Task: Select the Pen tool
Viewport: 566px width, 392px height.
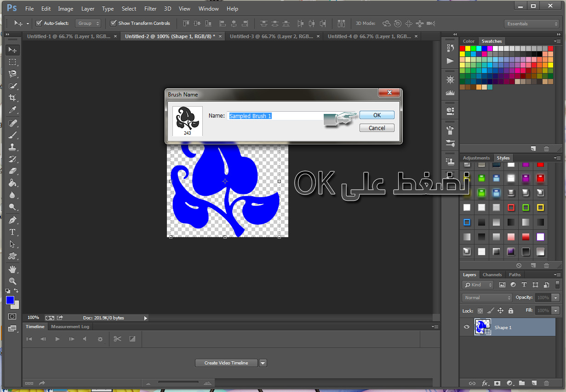Action: pos(12,220)
